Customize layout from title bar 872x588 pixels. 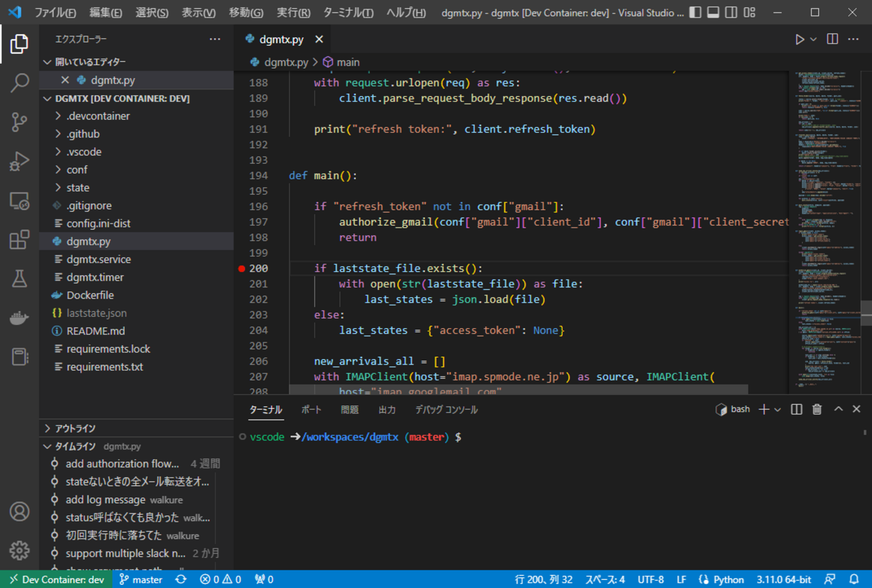(x=750, y=13)
